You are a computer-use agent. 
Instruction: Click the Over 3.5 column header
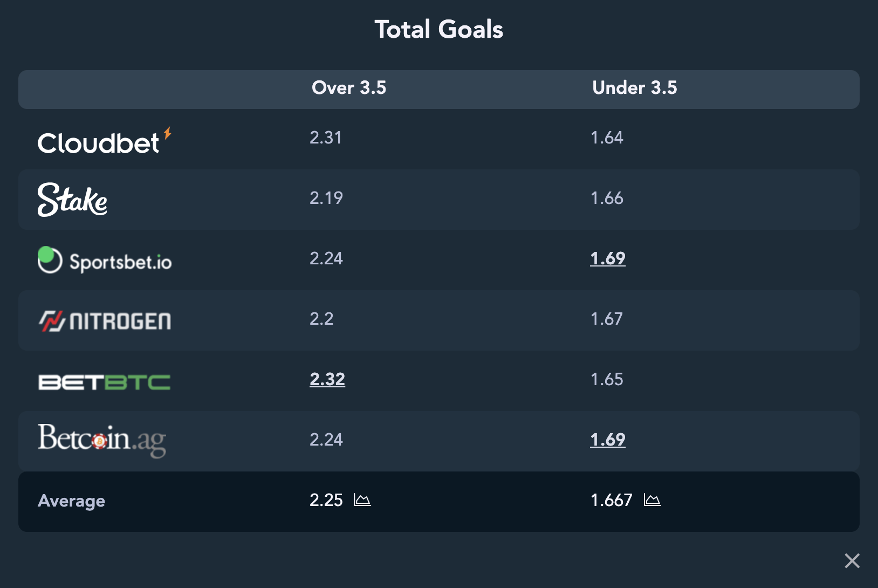point(349,87)
